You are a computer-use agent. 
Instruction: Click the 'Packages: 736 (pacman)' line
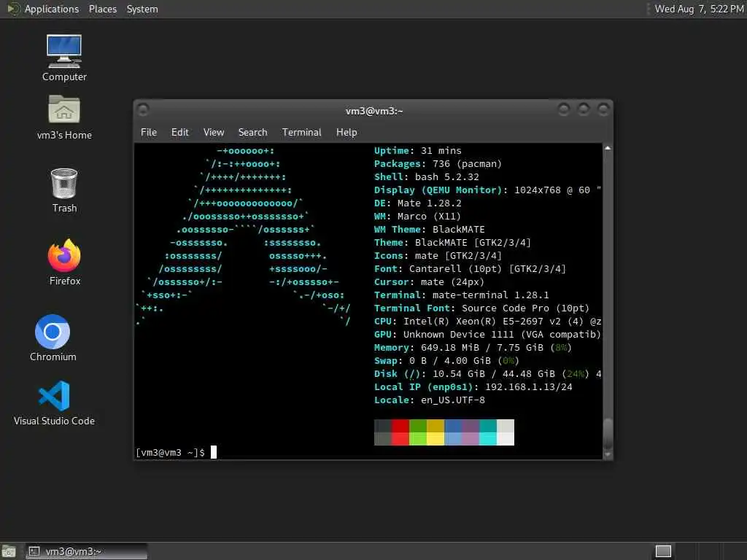click(x=438, y=164)
